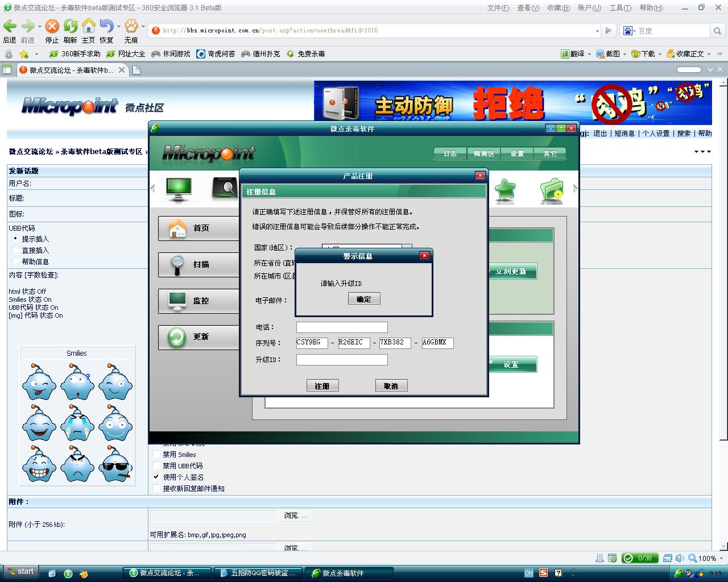The image size is (728, 582).
Task: Restore closed tab with 恢复 icon
Action: point(106,26)
